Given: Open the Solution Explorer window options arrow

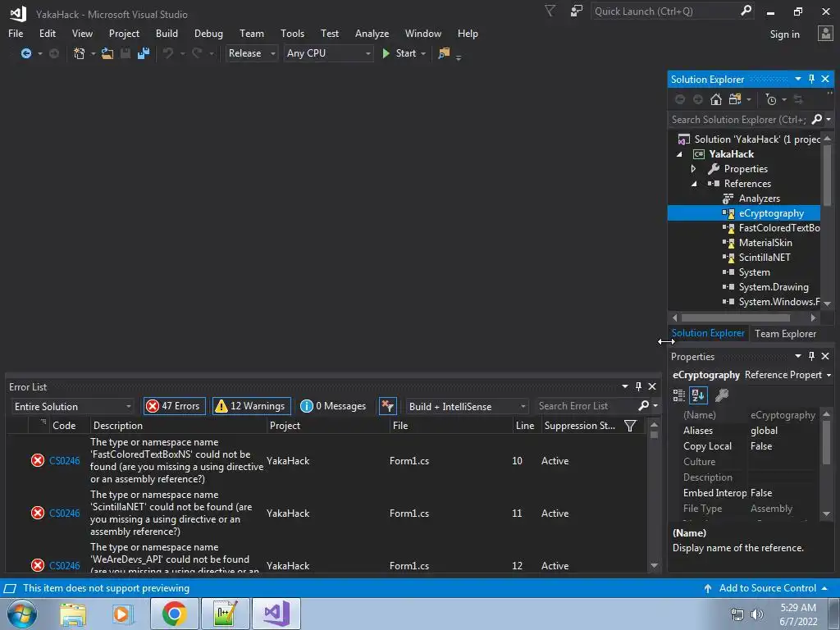Looking at the screenshot, I should point(797,79).
